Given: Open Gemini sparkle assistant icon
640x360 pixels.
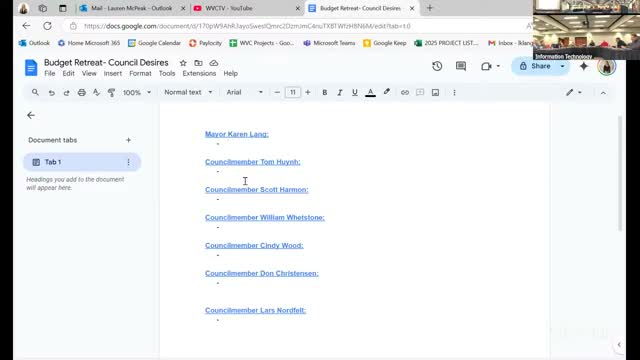Looking at the screenshot, I should tap(584, 66).
